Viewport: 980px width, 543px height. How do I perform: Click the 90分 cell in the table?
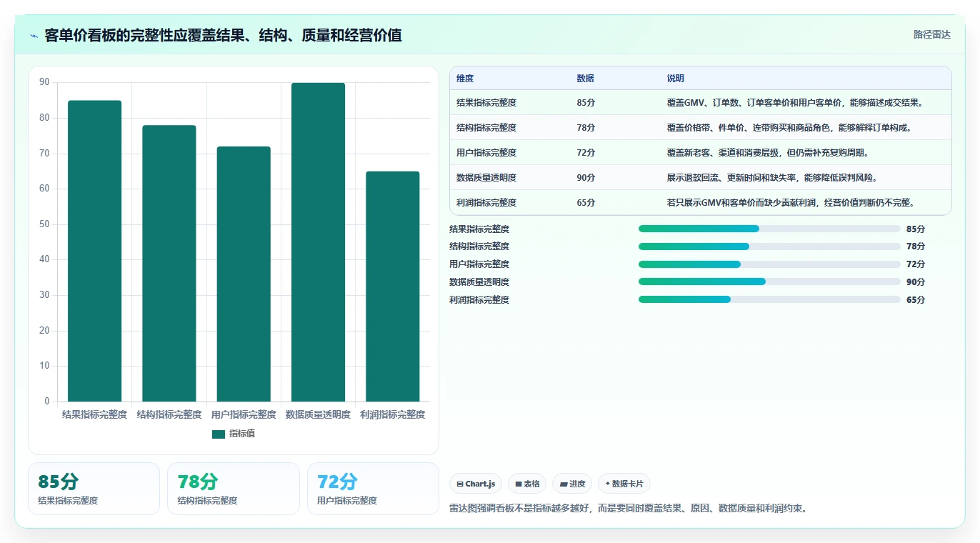tap(586, 178)
